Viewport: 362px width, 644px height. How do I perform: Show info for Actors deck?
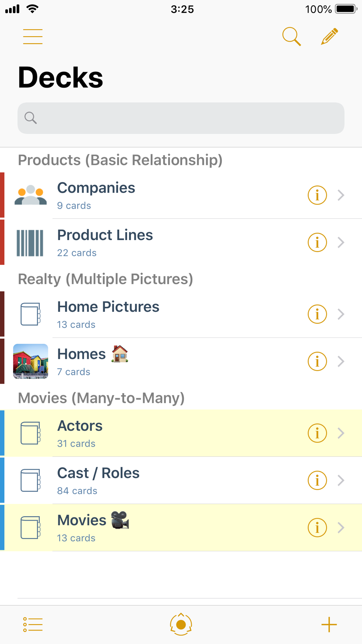[317, 433]
